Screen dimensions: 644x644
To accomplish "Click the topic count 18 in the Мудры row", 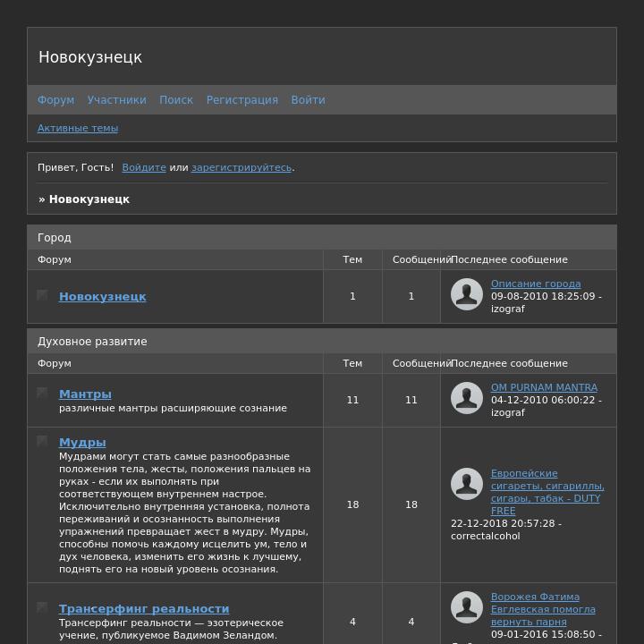I will tap(352, 504).
